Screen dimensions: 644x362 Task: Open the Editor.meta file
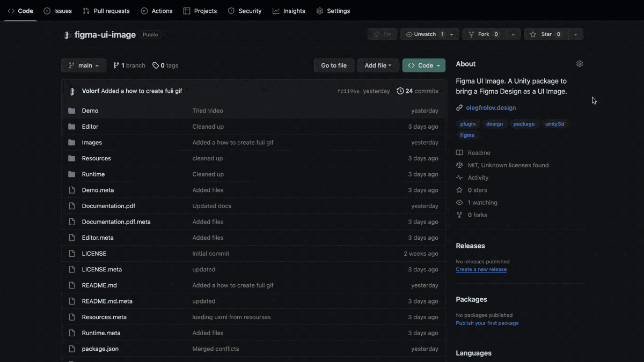pos(98,238)
